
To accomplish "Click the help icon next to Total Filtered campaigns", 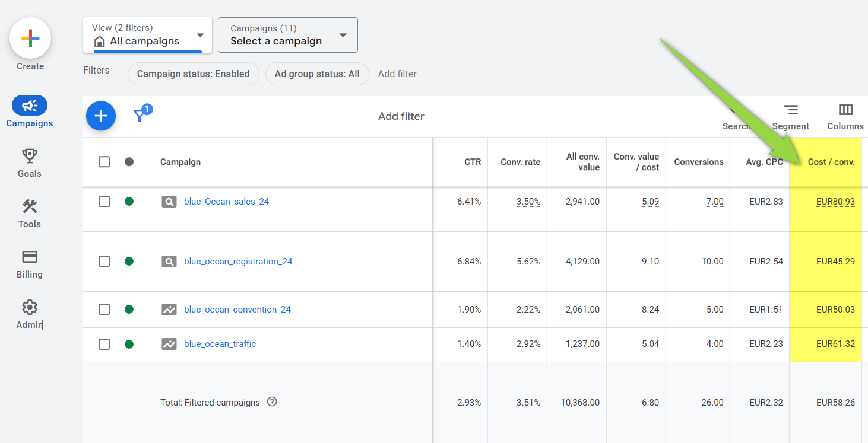I will pyautogui.click(x=272, y=402).
